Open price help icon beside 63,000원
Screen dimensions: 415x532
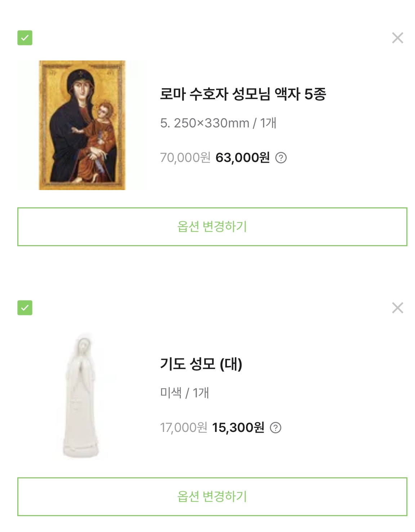click(x=281, y=158)
